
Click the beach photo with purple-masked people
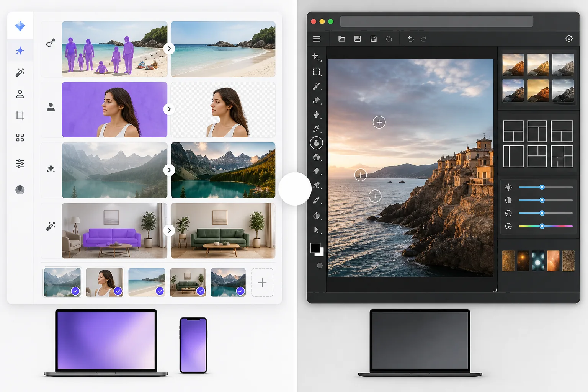(x=114, y=49)
